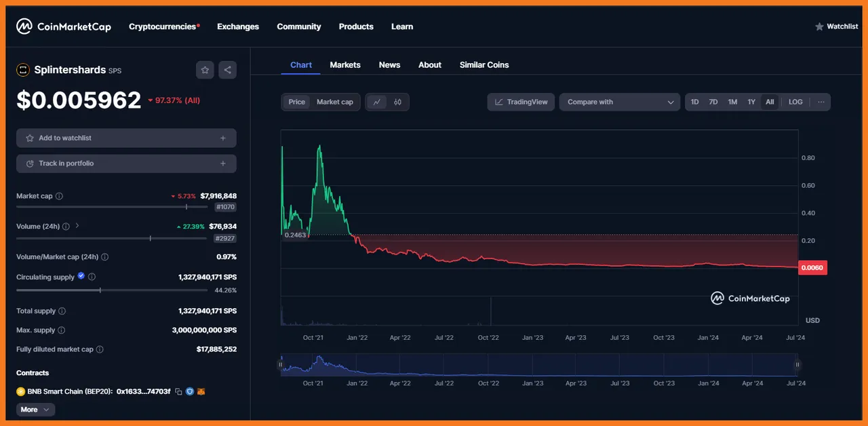The width and height of the screenshot is (868, 426).
Task: Click the BNB Smart Chain coin icon
Action: (x=20, y=391)
